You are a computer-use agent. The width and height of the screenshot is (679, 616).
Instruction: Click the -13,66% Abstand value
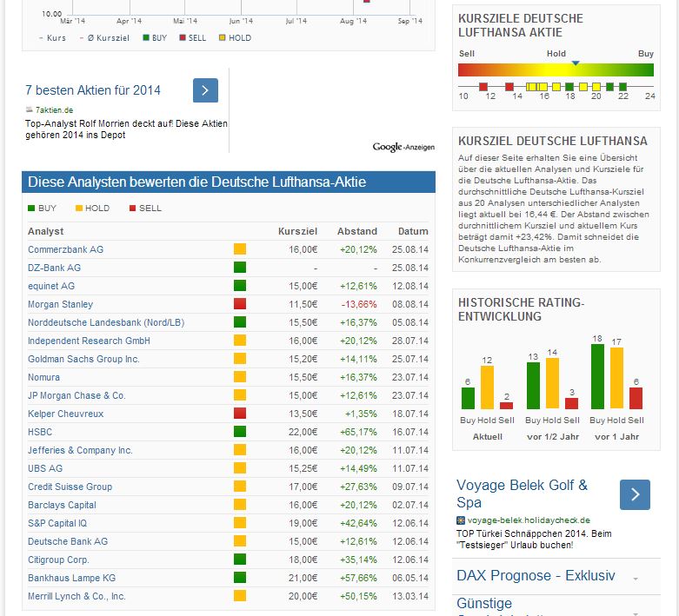click(359, 304)
